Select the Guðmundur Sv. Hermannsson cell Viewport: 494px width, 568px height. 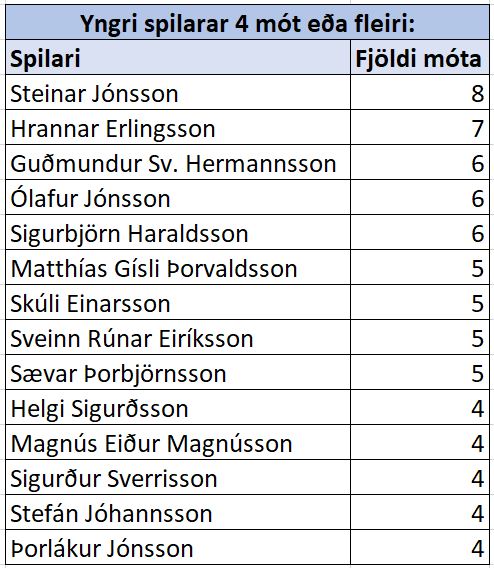pos(178,162)
